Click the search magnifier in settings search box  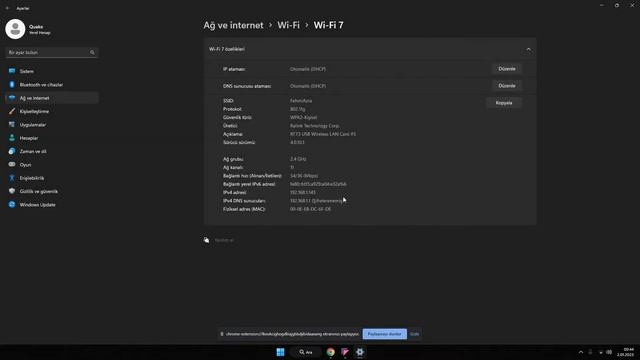click(92, 52)
